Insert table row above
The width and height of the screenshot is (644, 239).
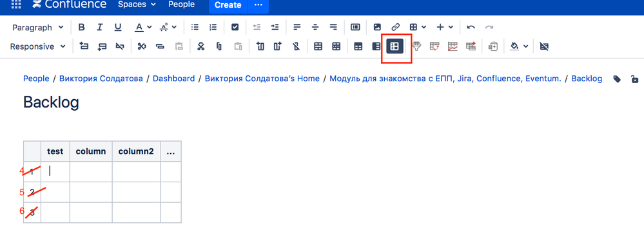pyautogui.click(x=84, y=46)
